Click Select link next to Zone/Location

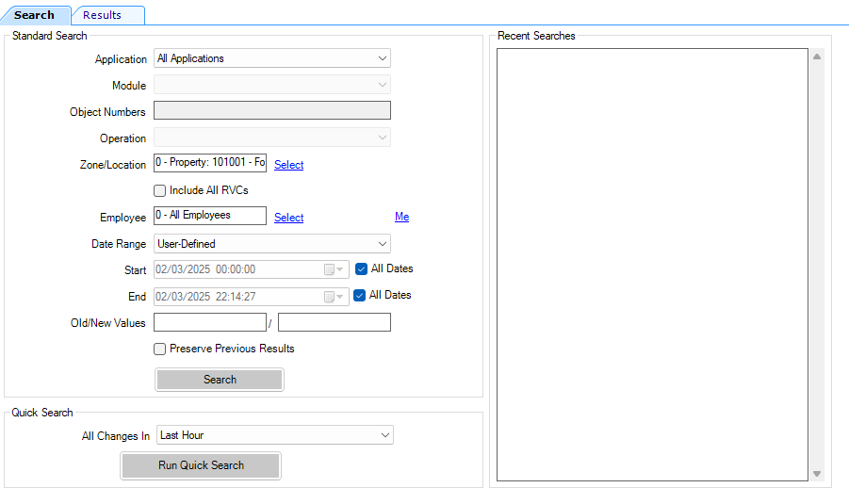click(288, 165)
